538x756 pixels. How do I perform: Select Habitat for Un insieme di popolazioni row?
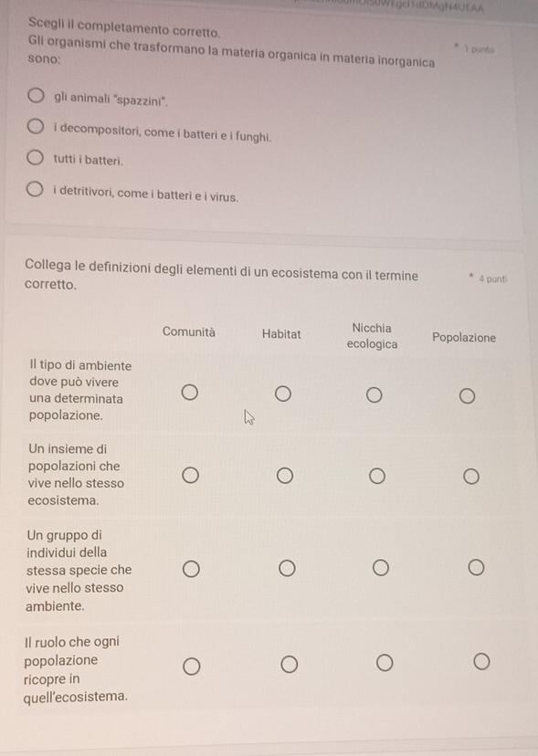coord(285,476)
